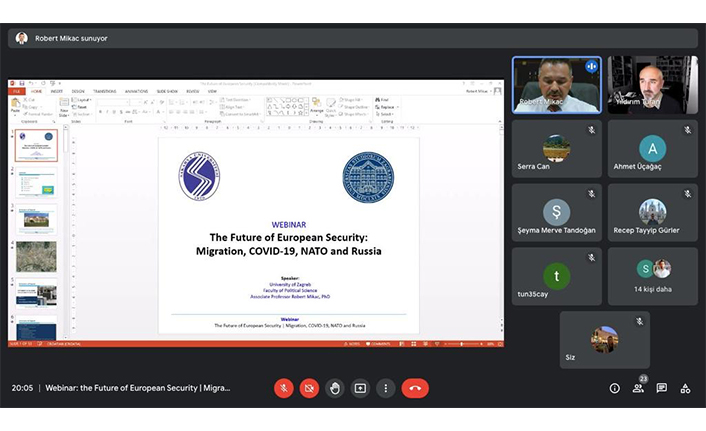Select the first slide thumbnail

pos(36,146)
